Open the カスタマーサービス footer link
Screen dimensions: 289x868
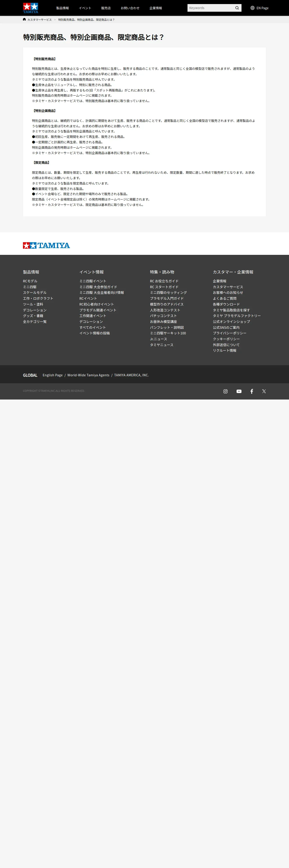click(x=228, y=287)
